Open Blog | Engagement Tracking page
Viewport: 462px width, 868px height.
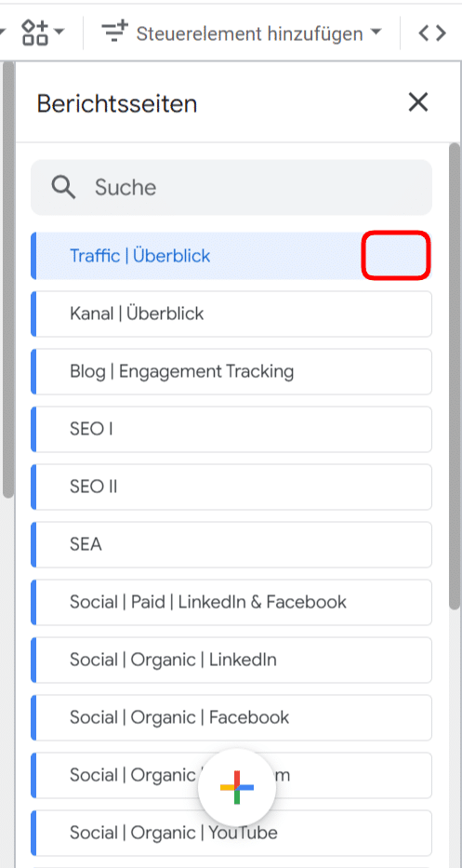231,371
